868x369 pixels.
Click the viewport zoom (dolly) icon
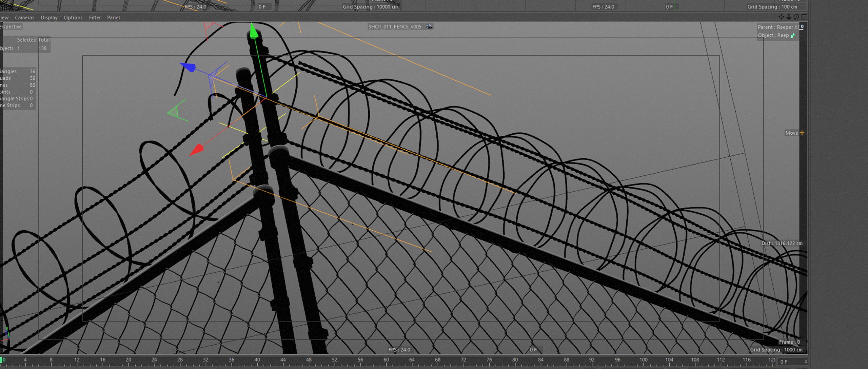click(x=789, y=17)
